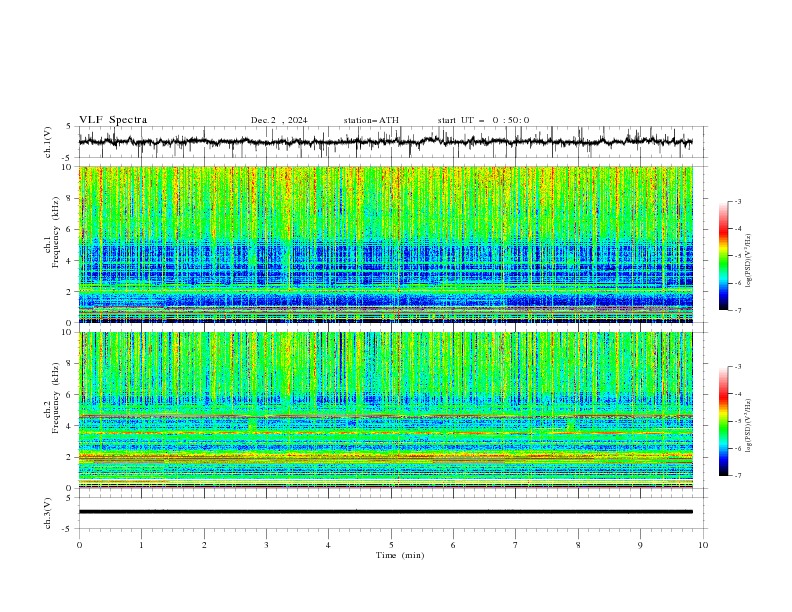792x612 pixels.
Task: Click the date 'Dec.2 , 2024'
Action: point(279,120)
